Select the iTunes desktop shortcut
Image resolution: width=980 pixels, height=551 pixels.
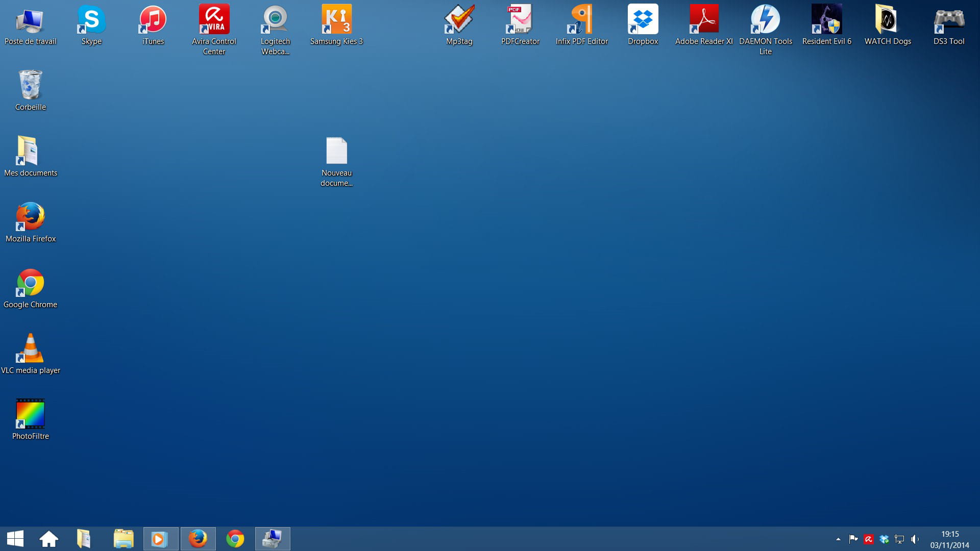[153, 26]
